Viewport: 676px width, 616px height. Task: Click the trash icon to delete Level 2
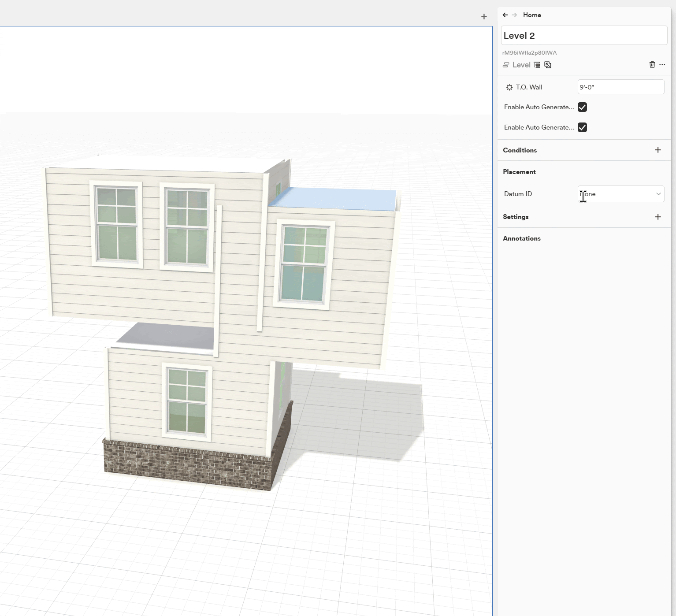pyautogui.click(x=652, y=65)
